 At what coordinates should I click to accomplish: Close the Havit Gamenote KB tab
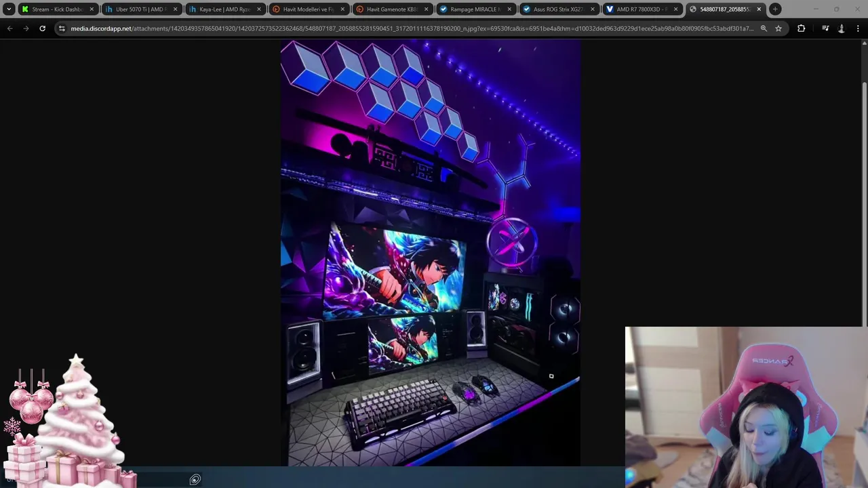pos(425,9)
